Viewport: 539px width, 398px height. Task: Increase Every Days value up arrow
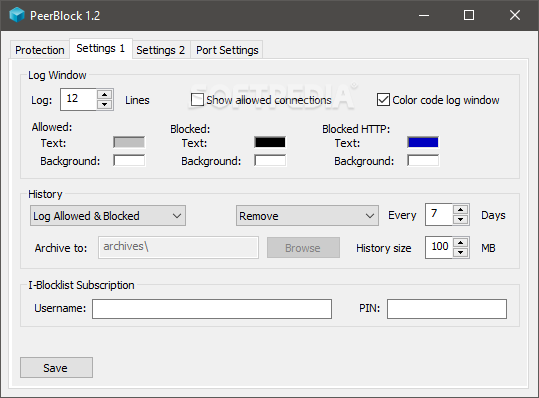461,209
